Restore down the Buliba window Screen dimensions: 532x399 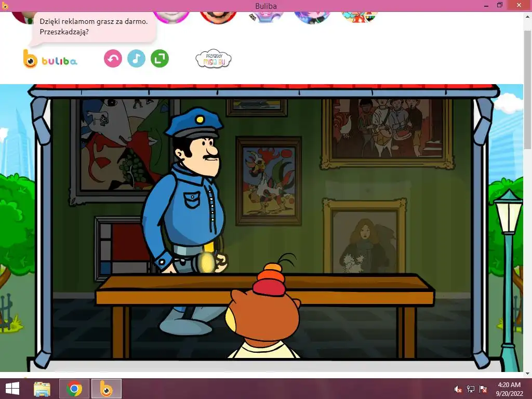pos(500,5)
